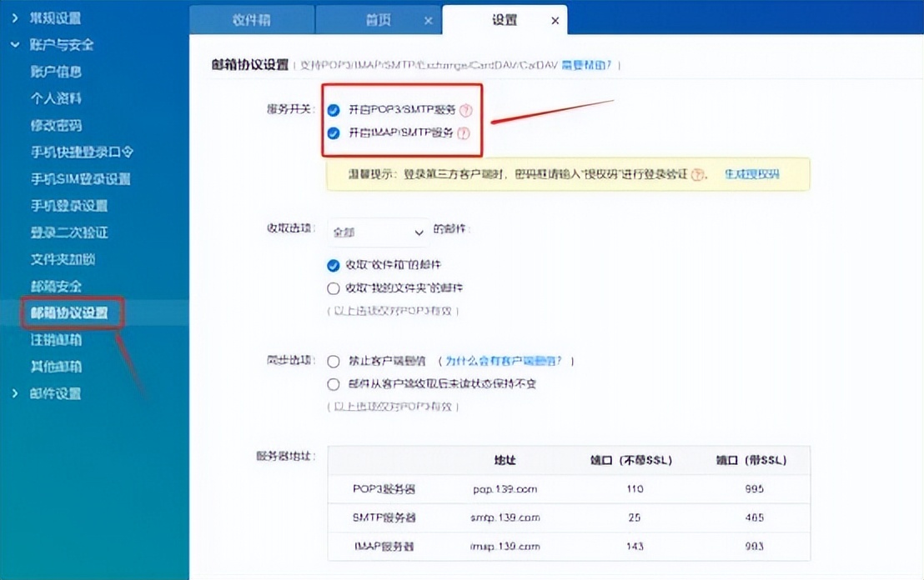Switch to the 收件箱 tab

point(252,20)
